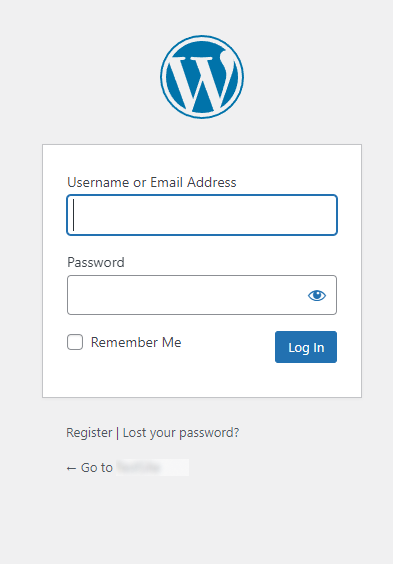
Task: Click the left arrow before Go to
Action: pos(71,468)
